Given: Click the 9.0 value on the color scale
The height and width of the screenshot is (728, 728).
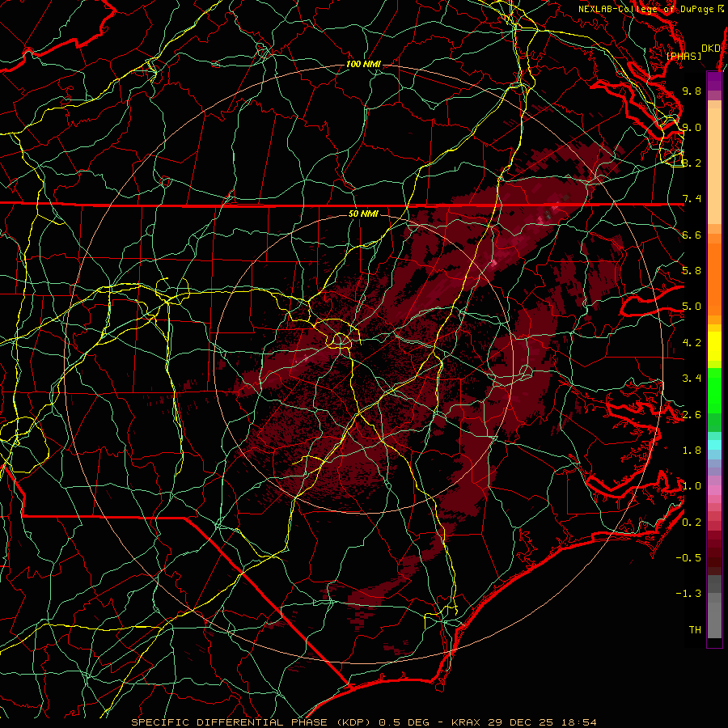Looking at the screenshot, I should pos(692,127).
